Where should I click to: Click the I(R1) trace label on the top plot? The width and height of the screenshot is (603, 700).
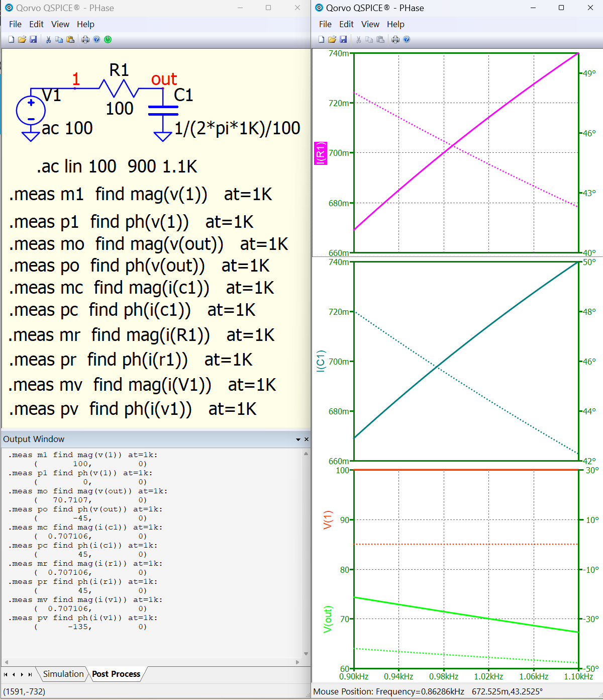(321, 153)
